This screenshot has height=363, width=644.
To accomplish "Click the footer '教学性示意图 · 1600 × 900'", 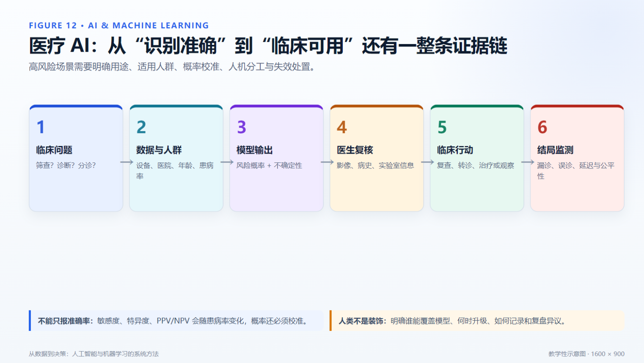I will point(586,354).
